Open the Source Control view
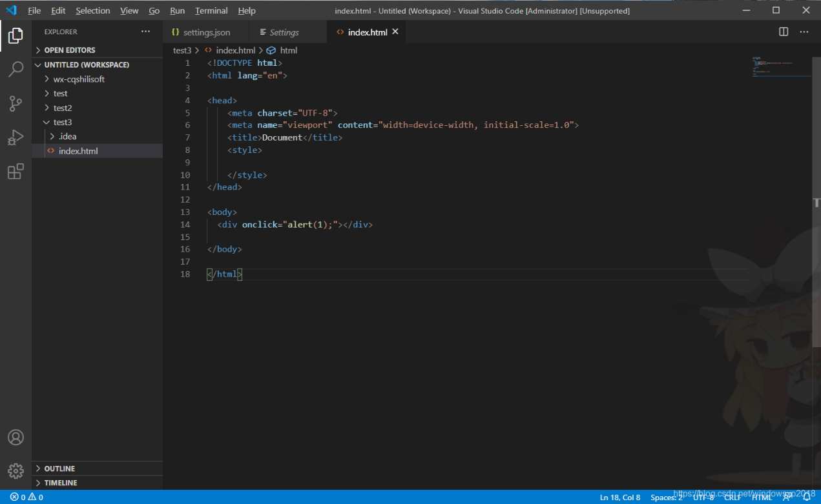Image resolution: width=821 pixels, height=504 pixels. point(16,103)
